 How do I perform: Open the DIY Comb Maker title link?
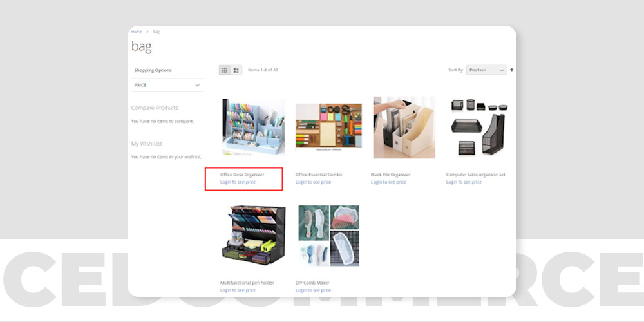tap(312, 283)
